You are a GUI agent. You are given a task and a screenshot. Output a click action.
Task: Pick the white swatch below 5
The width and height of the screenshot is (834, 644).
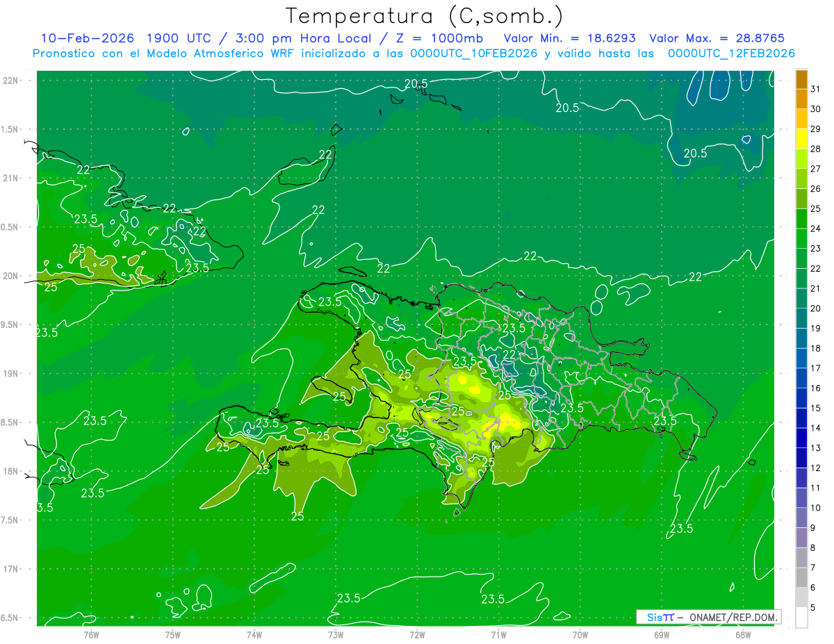pos(801,618)
